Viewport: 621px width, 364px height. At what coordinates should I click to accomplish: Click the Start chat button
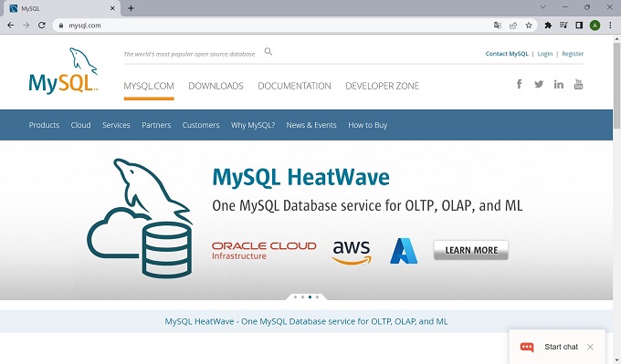point(562,347)
